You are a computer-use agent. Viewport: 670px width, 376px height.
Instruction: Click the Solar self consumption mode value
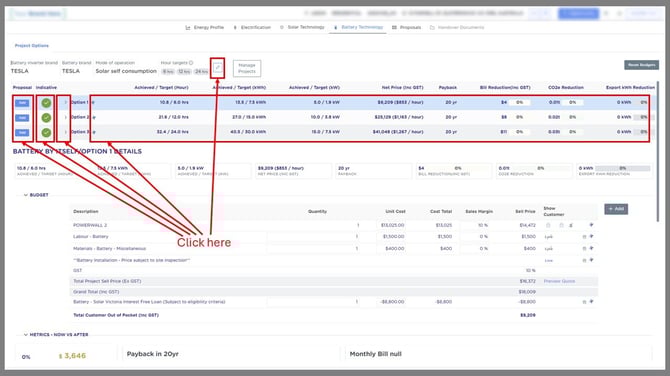(126, 71)
